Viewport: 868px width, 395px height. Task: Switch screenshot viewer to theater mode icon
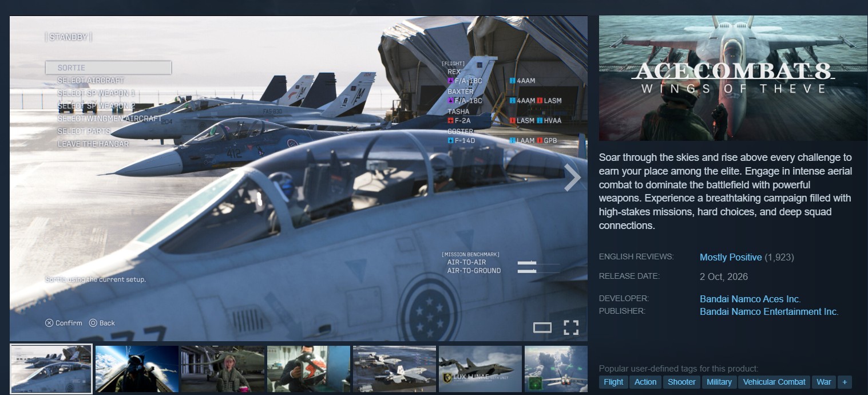click(x=542, y=327)
